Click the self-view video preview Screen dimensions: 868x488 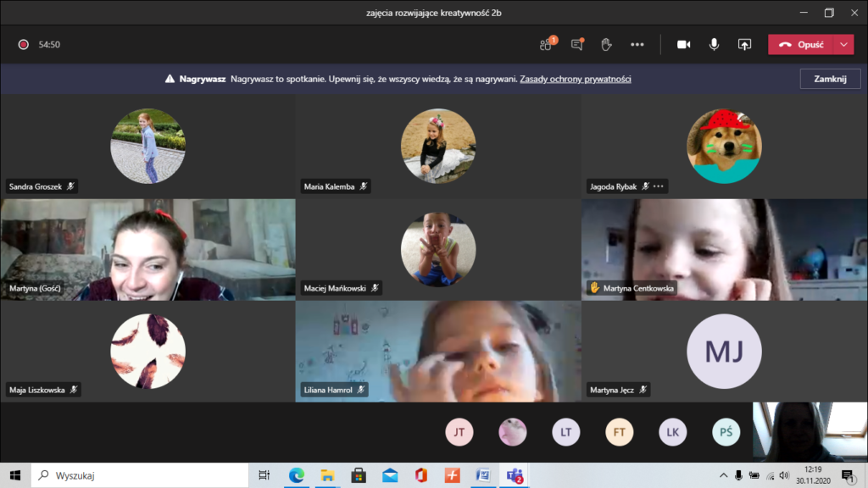[x=810, y=432]
